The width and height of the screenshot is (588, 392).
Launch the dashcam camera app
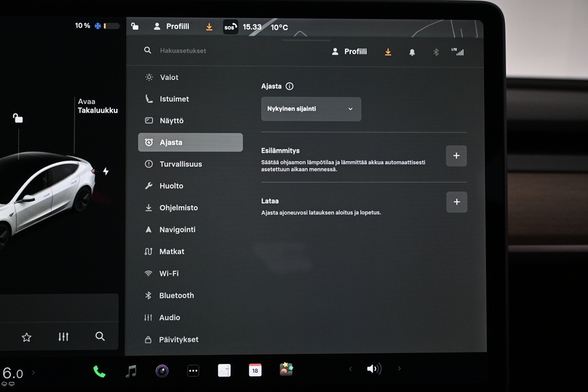[162, 371]
